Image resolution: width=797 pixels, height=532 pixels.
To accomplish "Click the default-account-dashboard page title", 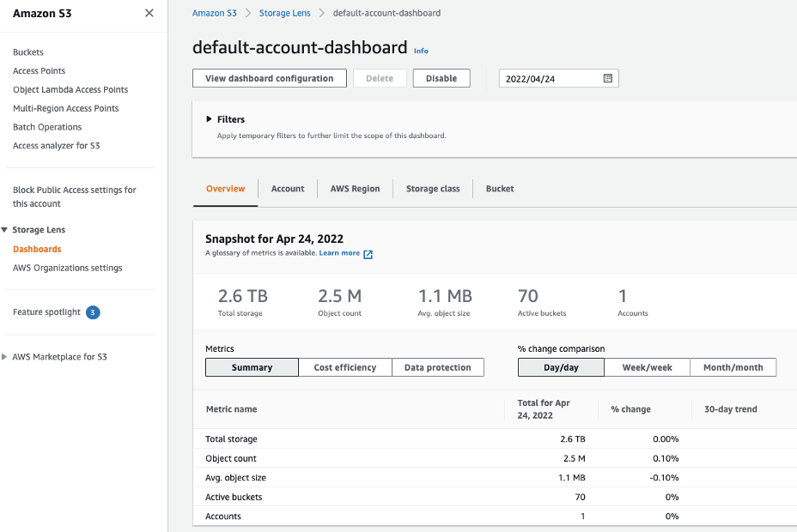I will [x=300, y=47].
